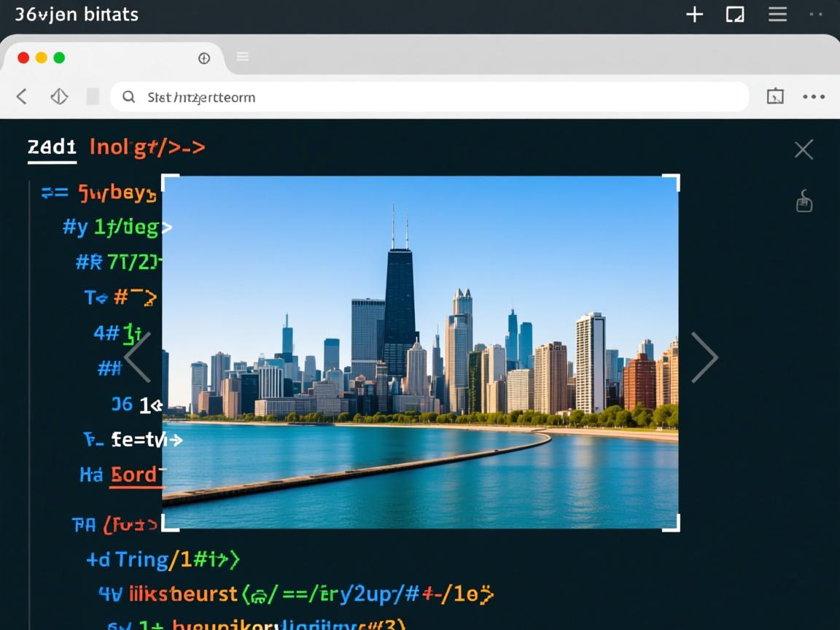
Task: Click the icon below the viewer close X
Action: click(804, 201)
